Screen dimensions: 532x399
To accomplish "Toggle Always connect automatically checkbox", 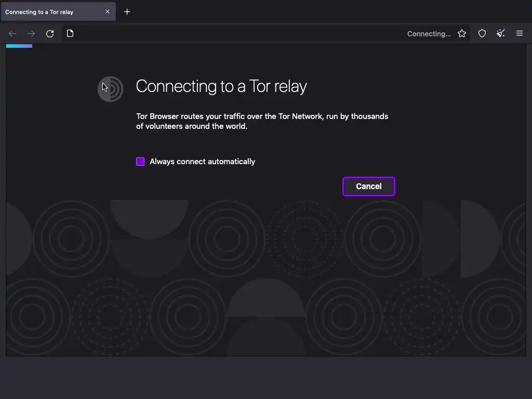I will [140, 162].
